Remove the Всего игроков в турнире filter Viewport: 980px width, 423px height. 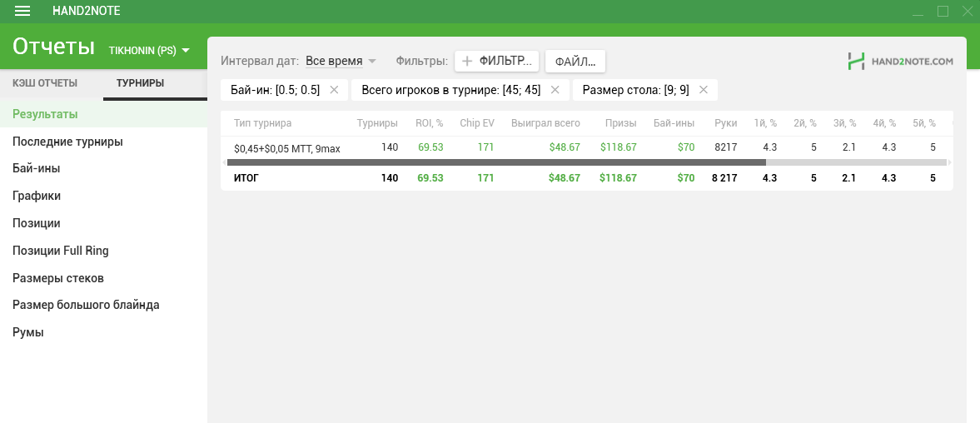click(x=555, y=90)
